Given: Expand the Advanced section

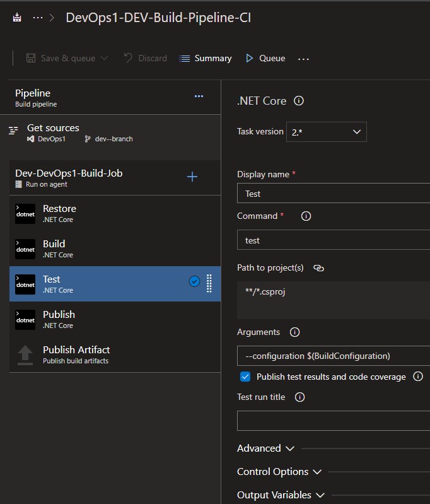Looking at the screenshot, I should click(265, 448).
